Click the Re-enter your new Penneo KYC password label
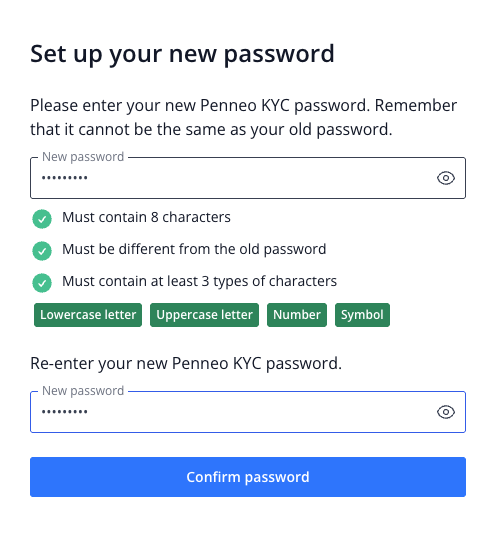 (x=186, y=364)
